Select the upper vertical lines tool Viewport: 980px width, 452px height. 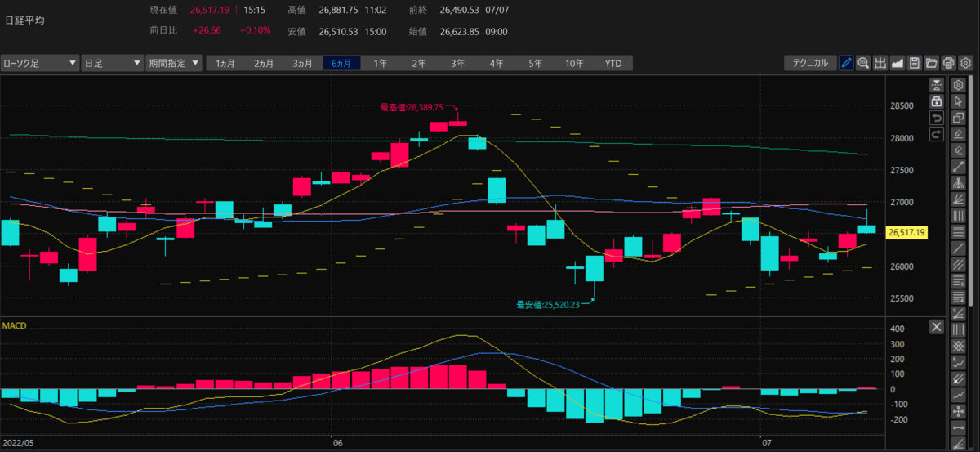tap(960, 216)
